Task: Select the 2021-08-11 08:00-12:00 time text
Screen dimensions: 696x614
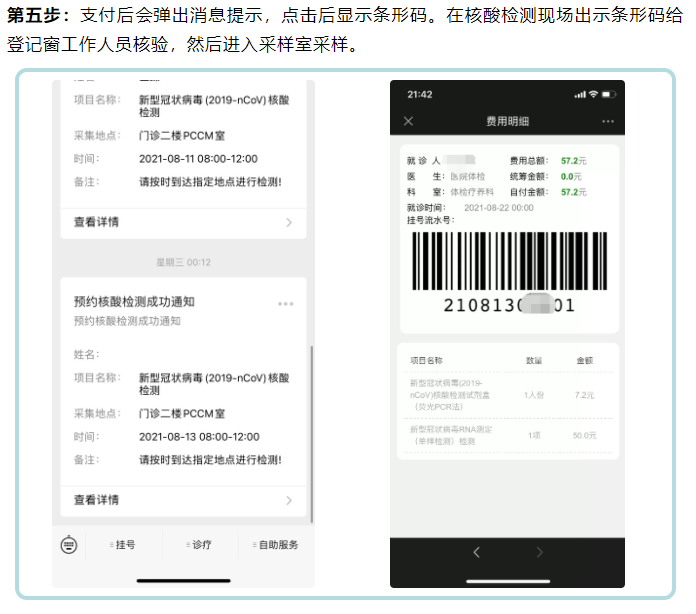Action: (198, 159)
